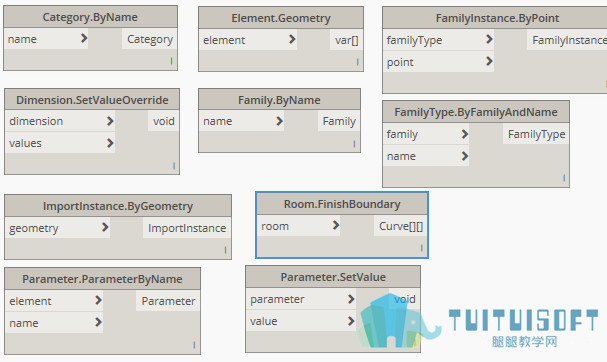Click chevron on FamilyType.ByFamilyAndName name port
Image resolution: width=607 pixels, height=362 pixels.
(465, 156)
